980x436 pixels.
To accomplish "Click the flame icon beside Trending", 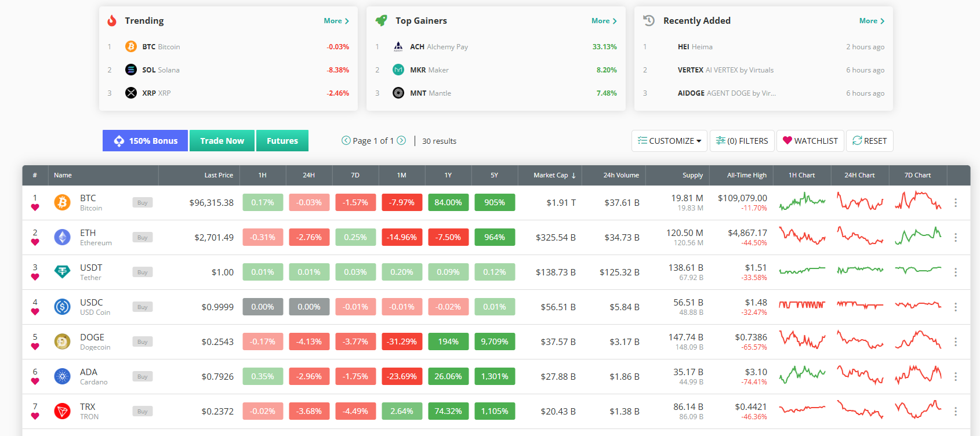I will [x=112, y=21].
